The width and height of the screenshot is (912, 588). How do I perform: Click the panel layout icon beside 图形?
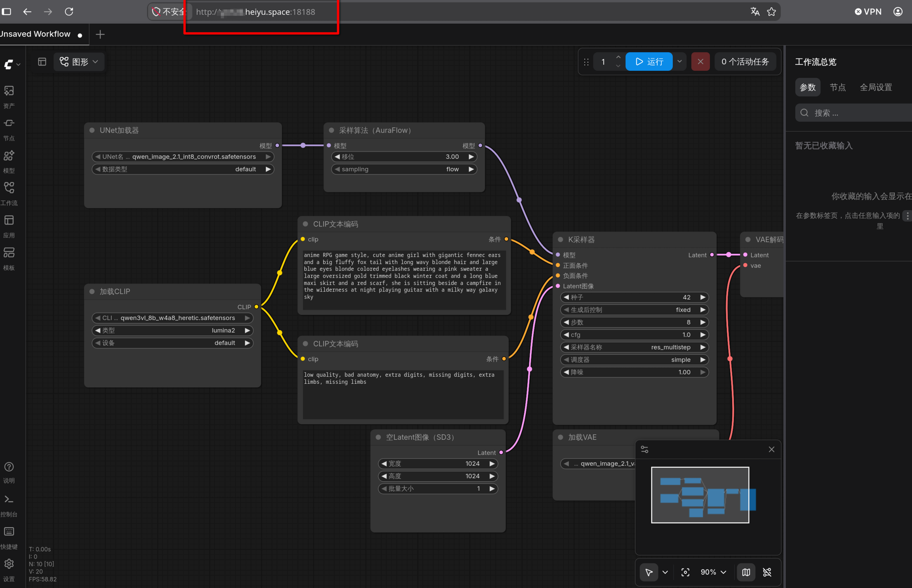tap(42, 61)
